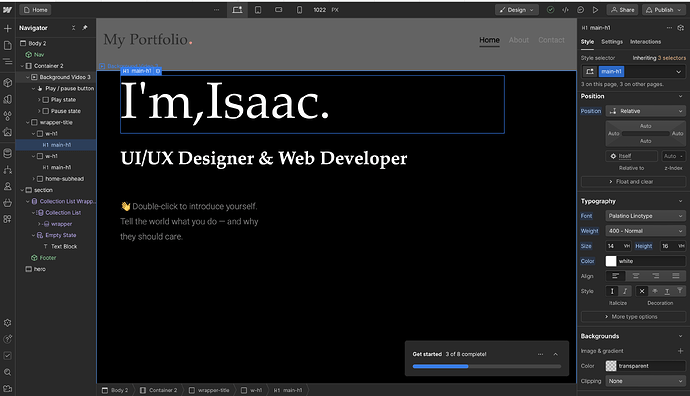Open the code export icon
The width and height of the screenshot is (690, 396).
coord(565,10)
